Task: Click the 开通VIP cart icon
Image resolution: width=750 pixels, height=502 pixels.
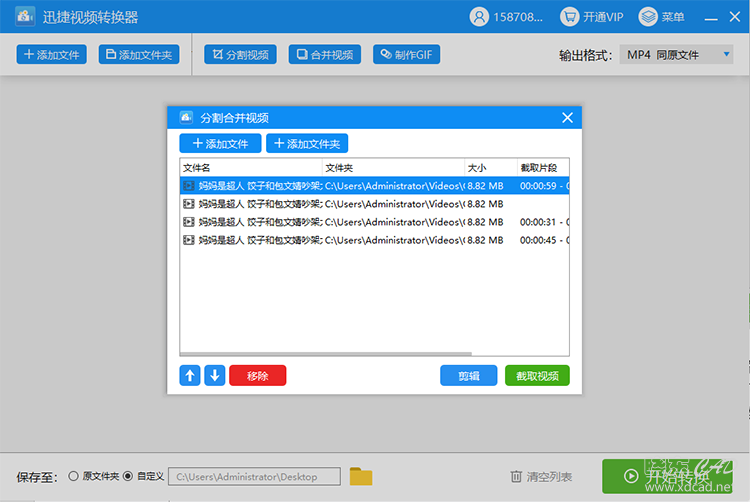Action: [x=569, y=17]
